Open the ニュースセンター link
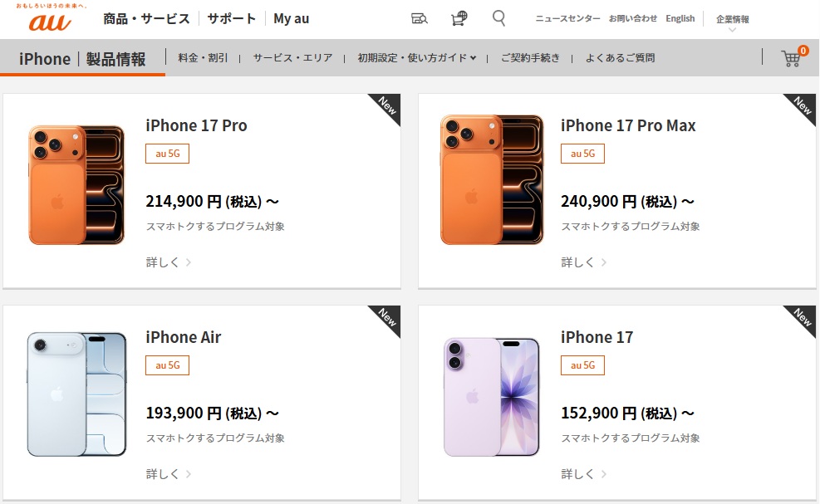 point(567,18)
